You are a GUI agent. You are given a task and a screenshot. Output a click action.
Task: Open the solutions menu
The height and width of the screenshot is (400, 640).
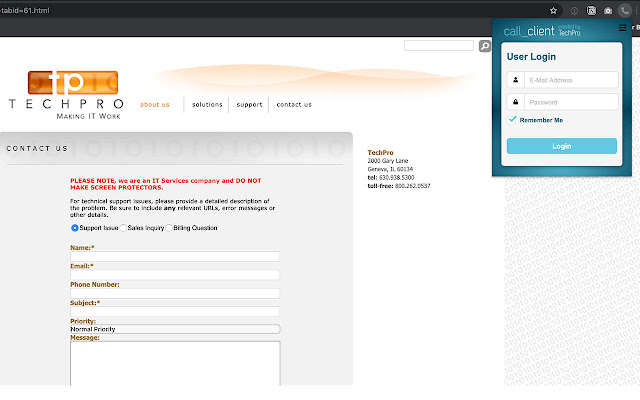[207, 104]
